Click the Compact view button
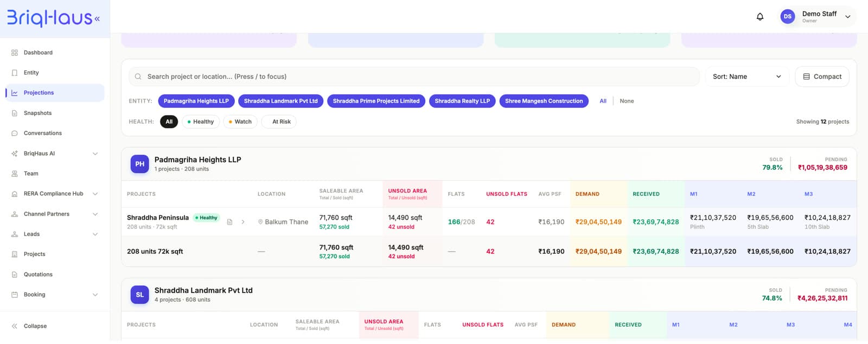 (x=822, y=77)
